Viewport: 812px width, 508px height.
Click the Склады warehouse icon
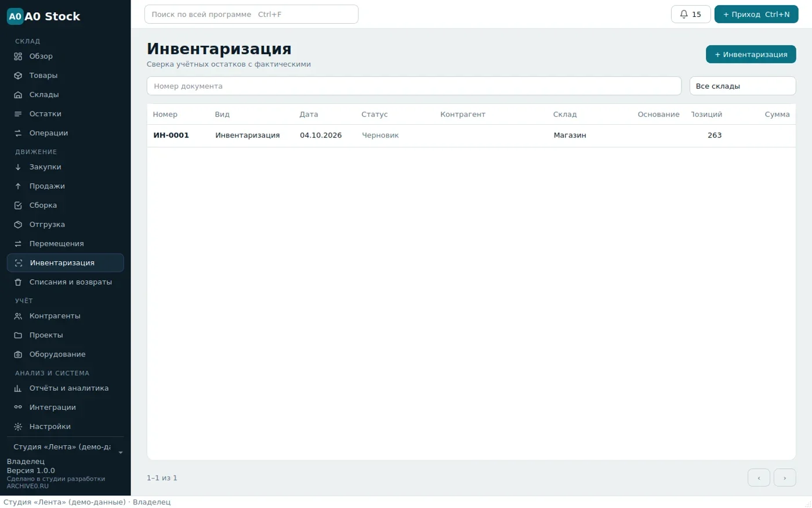pyautogui.click(x=18, y=95)
